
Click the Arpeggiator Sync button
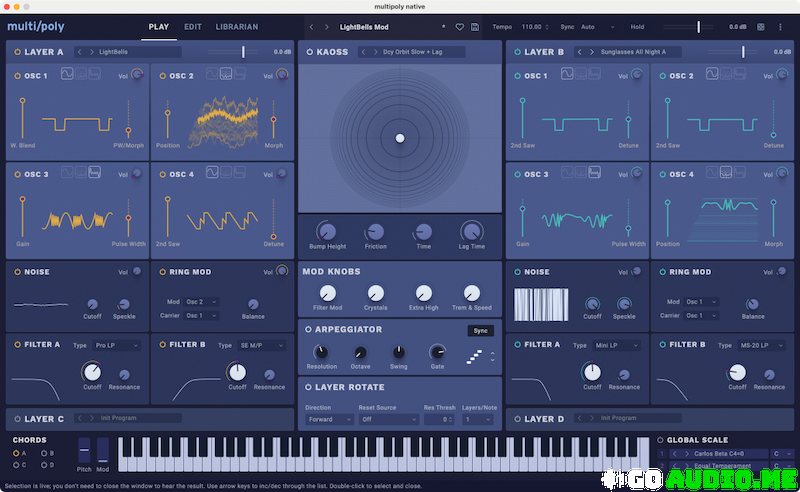(480, 331)
